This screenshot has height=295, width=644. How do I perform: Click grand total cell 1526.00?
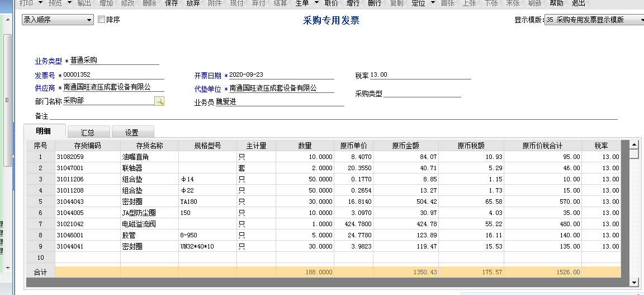[x=543, y=272]
